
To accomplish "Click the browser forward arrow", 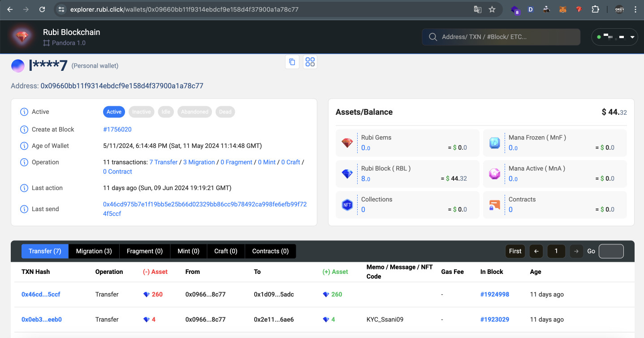I will pyautogui.click(x=26, y=9).
